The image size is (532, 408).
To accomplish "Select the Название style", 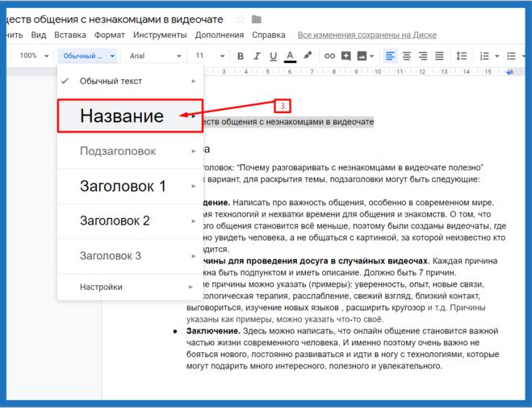I will pos(130,116).
